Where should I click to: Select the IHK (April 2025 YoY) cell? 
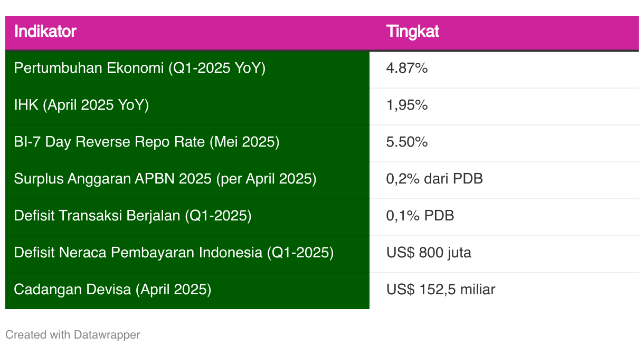187,106
